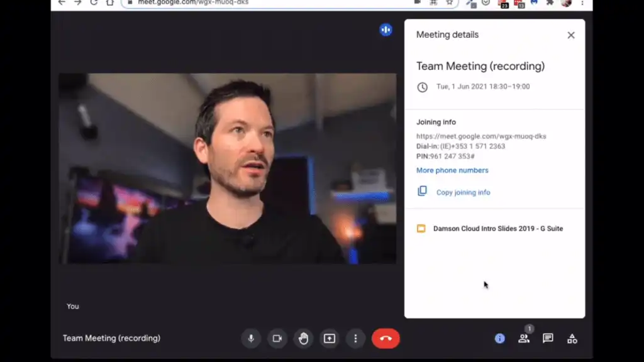Toggle the meeting details info icon
The image size is (644, 362).
pyautogui.click(x=499, y=338)
